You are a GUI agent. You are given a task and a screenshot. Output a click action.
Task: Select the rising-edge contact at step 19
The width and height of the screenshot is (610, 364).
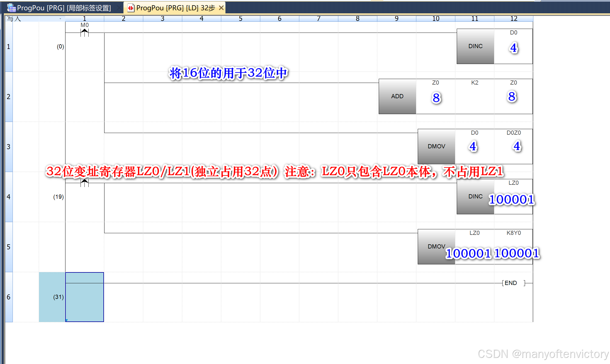tap(84, 183)
